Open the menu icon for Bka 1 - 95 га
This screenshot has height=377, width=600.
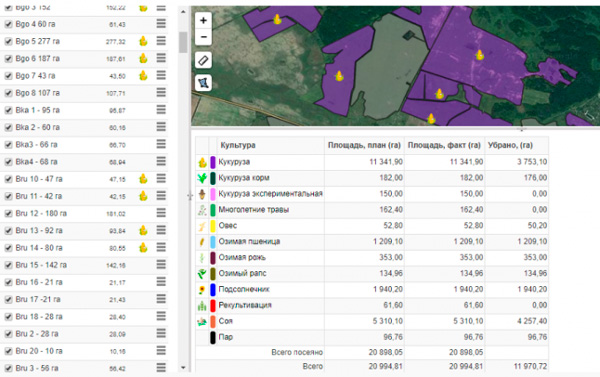coord(161,110)
